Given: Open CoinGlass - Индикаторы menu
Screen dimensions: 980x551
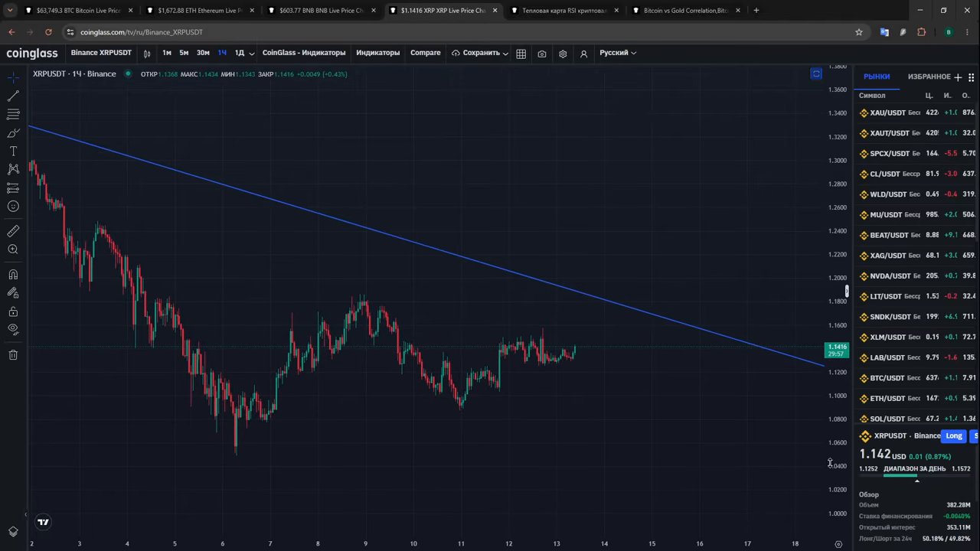Looking at the screenshot, I should (x=304, y=53).
